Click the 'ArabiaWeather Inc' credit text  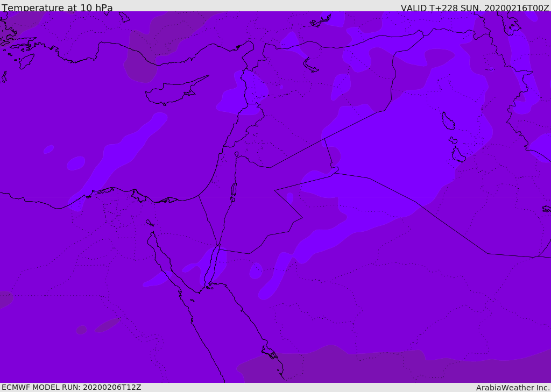pyautogui.click(x=512, y=388)
